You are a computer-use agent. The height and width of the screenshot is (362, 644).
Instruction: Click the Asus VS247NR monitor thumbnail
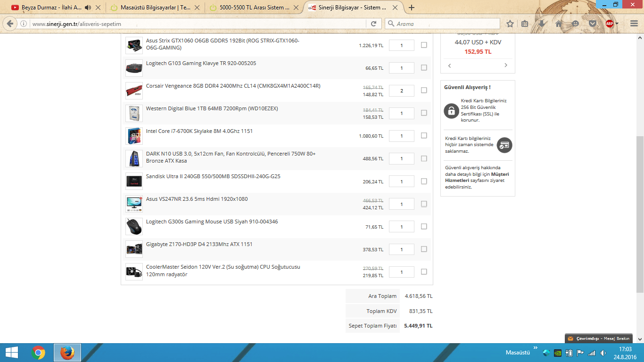tap(134, 204)
